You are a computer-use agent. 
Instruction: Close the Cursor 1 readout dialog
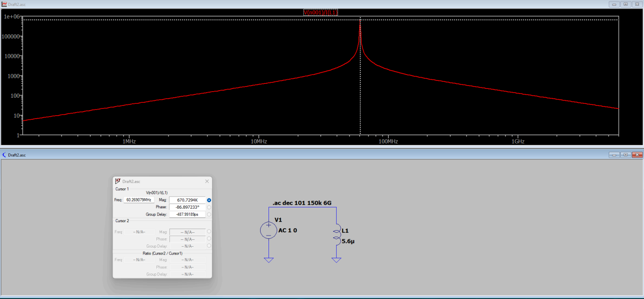click(207, 181)
